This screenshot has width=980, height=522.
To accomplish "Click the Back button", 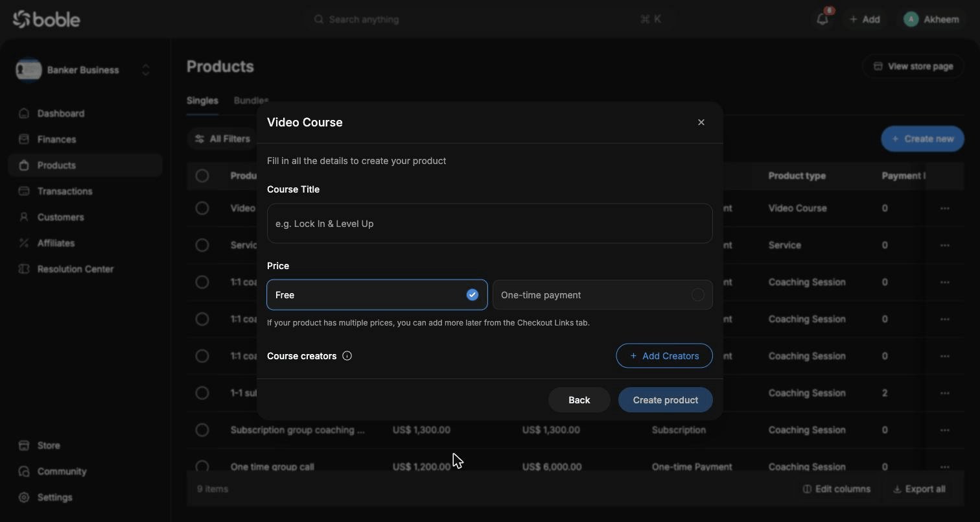I will point(579,400).
